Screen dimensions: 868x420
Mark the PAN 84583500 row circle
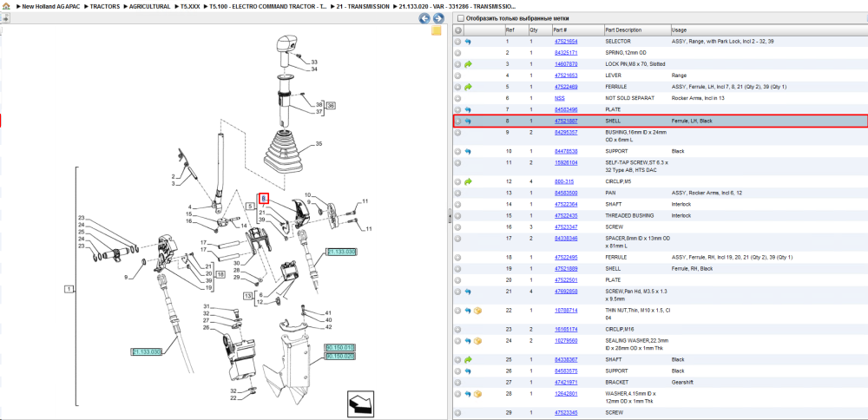tap(457, 194)
